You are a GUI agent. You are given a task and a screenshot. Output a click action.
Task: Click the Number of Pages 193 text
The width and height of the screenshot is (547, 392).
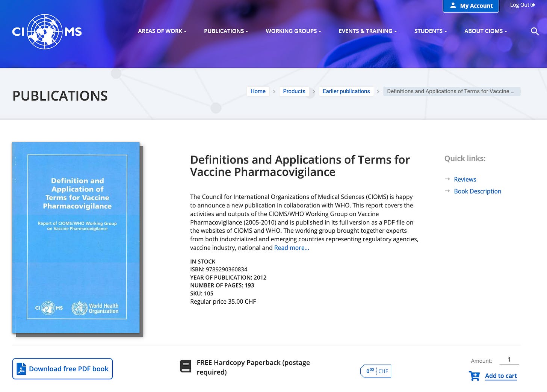coord(222,285)
